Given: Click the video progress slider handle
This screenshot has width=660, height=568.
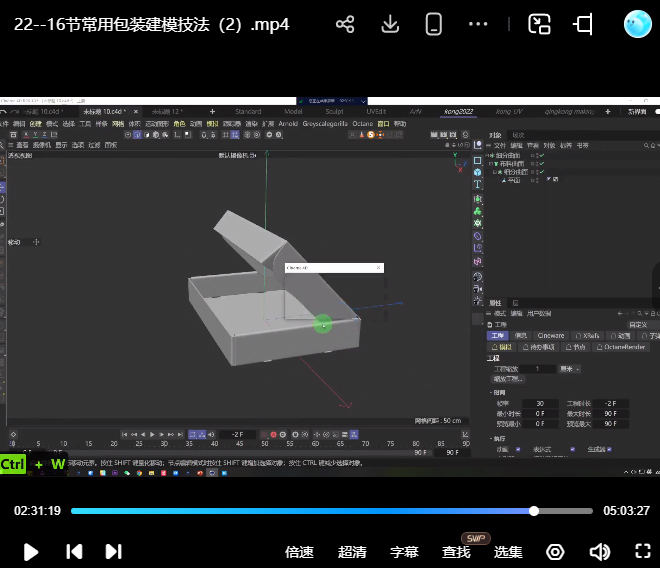Looking at the screenshot, I should click(x=534, y=510).
